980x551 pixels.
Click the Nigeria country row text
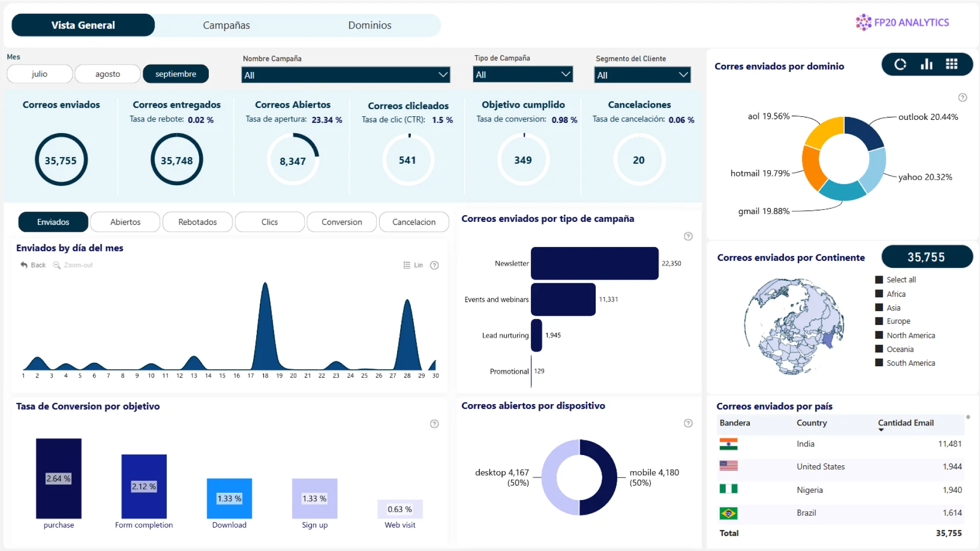[810, 490]
